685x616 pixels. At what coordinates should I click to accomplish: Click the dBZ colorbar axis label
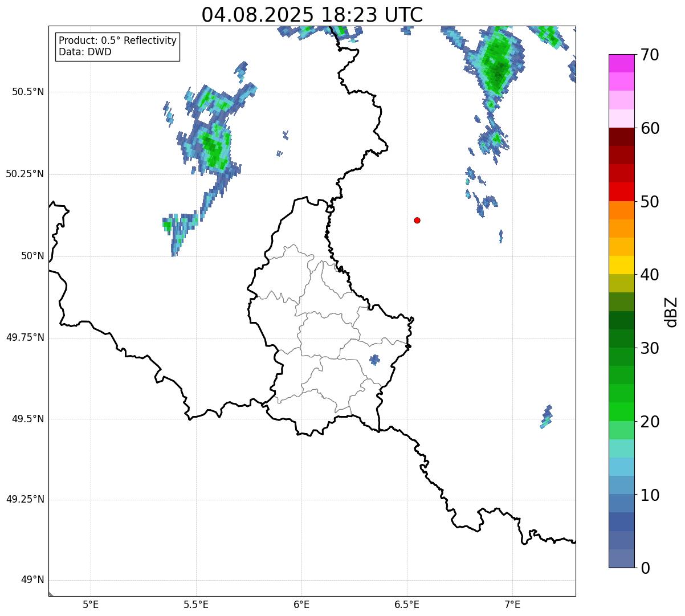pyautogui.click(x=671, y=312)
